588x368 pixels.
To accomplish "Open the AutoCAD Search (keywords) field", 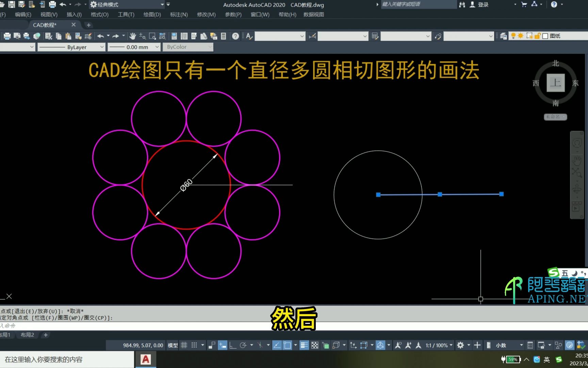I will (418, 4).
